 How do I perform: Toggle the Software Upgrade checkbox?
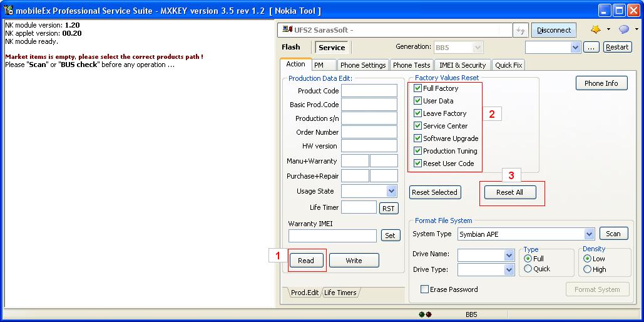[417, 138]
